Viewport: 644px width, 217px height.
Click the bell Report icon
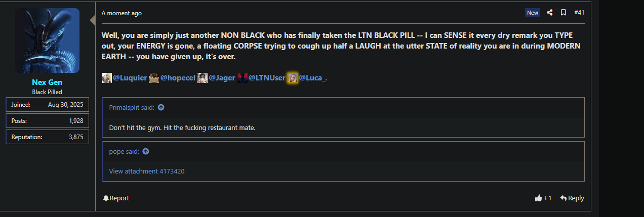tap(106, 198)
